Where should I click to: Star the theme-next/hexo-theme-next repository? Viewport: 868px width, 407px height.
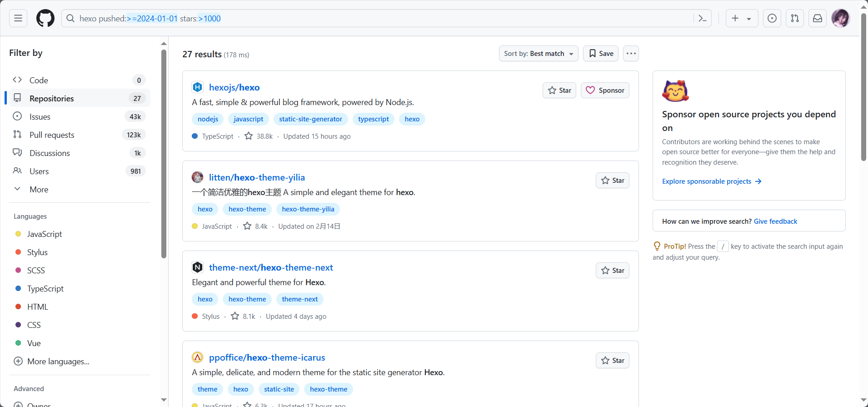pos(612,271)
